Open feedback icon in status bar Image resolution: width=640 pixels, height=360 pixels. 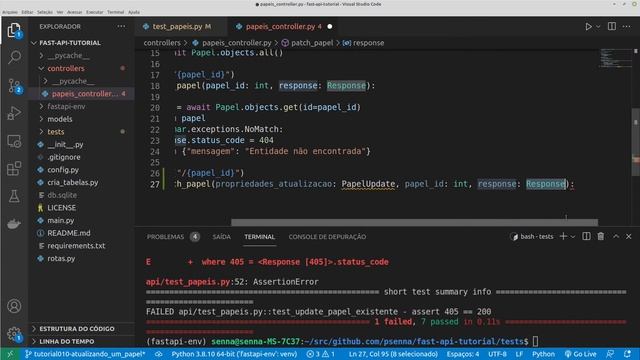(x=610, y=354)
